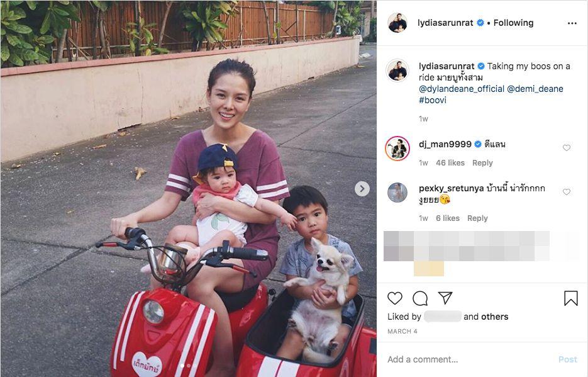
Task: Open @demi_deane mention link
Action: pos(535,89)
